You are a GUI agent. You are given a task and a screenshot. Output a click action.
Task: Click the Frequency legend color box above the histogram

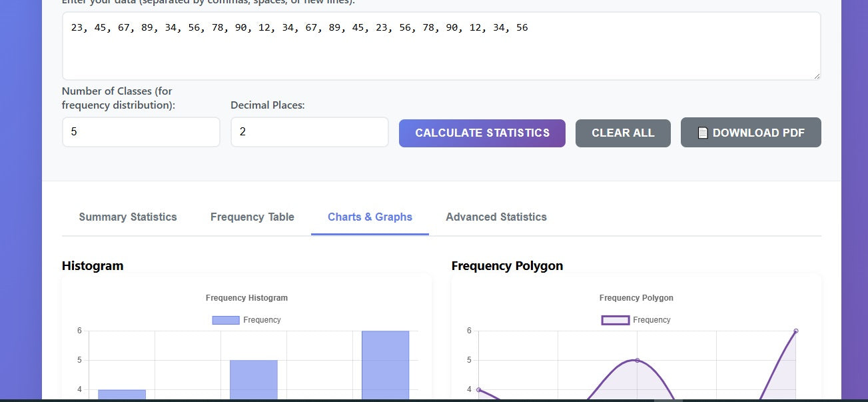coord(224,320)
